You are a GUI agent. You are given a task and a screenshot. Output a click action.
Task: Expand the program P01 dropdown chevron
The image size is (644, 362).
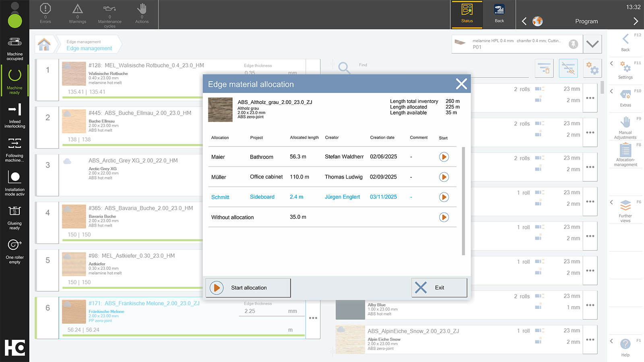coord(592,44)
